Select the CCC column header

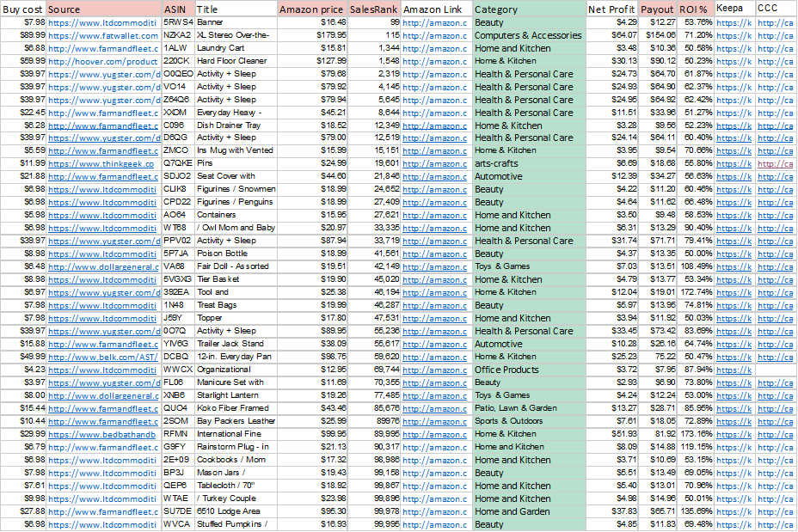click(777, 8)
